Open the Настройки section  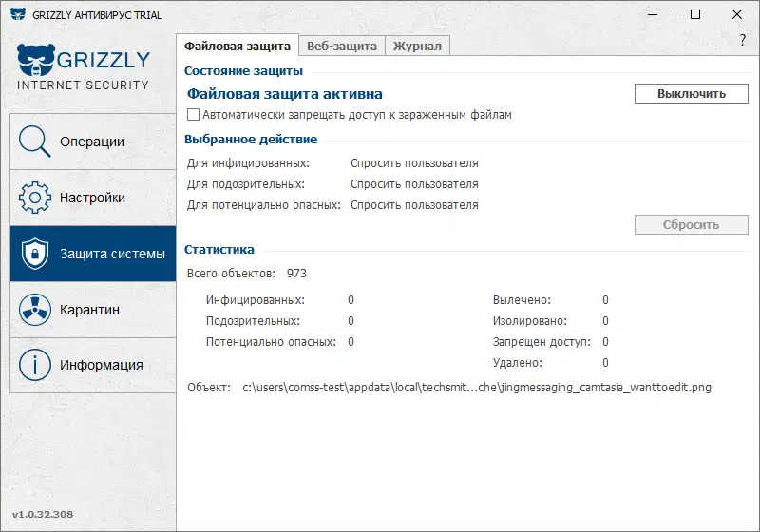tap(92, 198)
